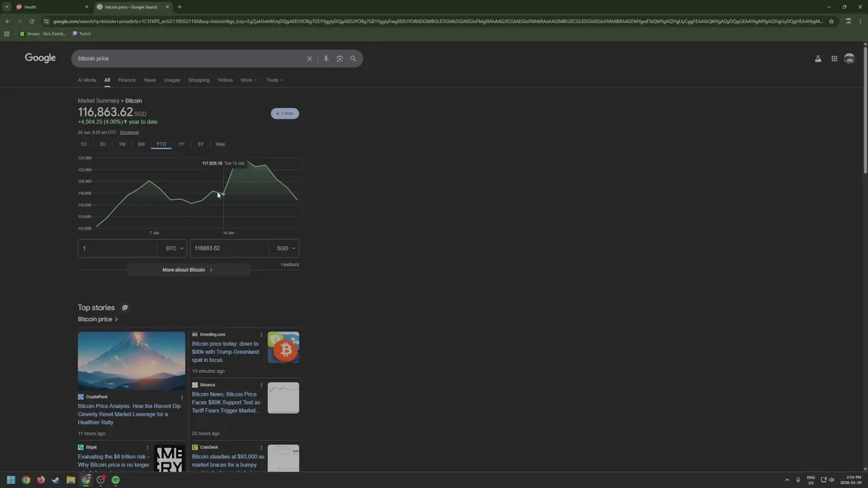Follow Bitcoin with the Follow button

[x=285, y=113]
